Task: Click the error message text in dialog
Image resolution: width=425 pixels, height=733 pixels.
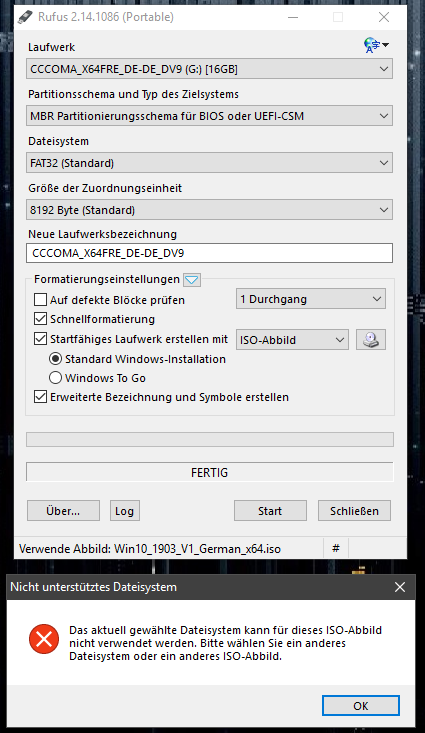Action: (225, 643)
